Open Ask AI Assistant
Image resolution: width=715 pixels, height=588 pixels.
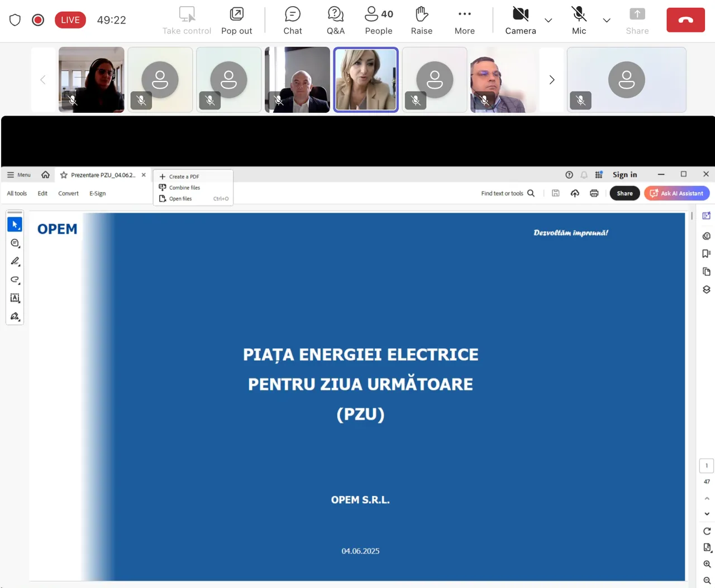point(677,193)
